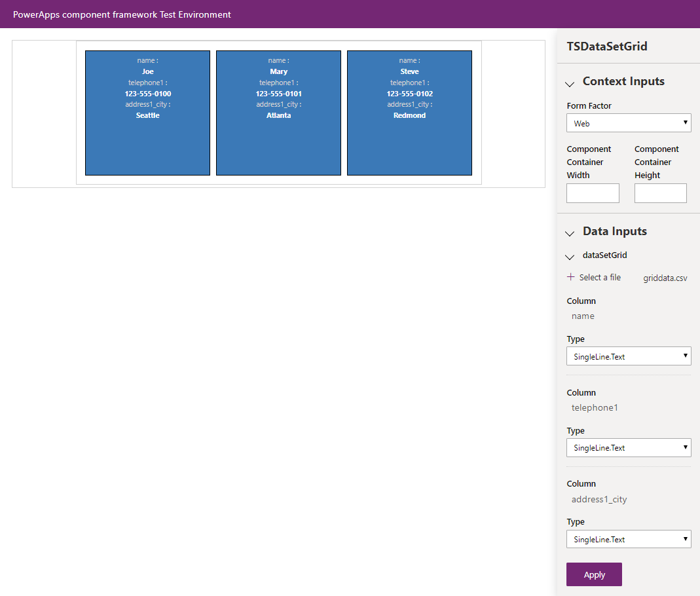The height and width of the screenshot is (596, 700).
Task: Click the Select a file link
Action: (x=599, y=276)
